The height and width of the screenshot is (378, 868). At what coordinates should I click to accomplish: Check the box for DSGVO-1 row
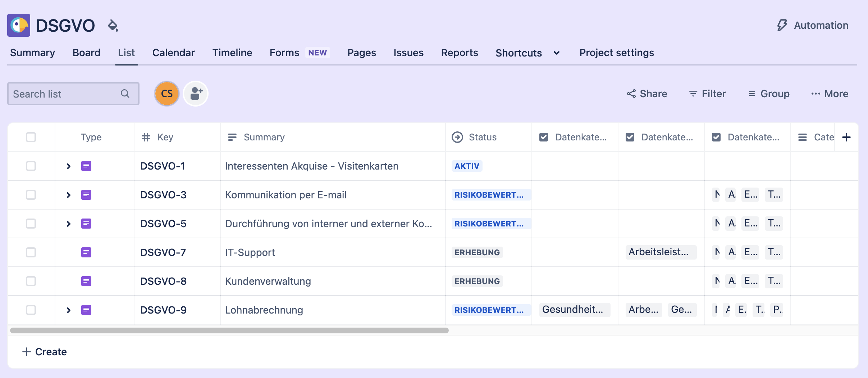click(31, 166)
